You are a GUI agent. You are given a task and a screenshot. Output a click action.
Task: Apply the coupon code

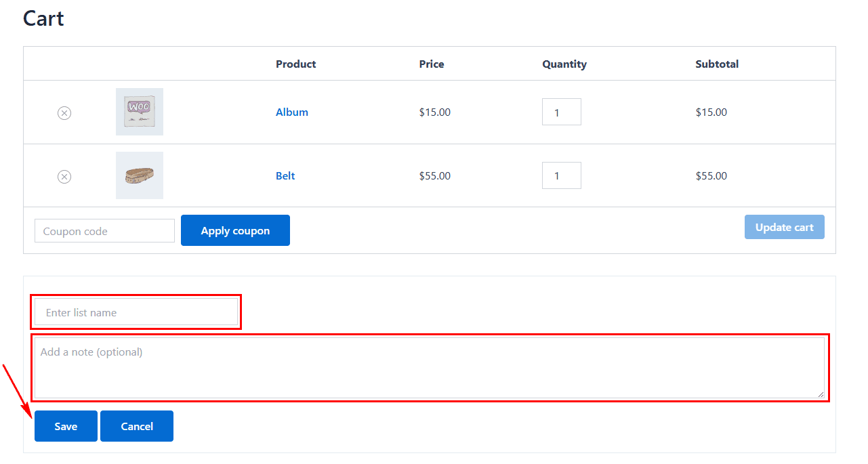[x=235, y=230]
